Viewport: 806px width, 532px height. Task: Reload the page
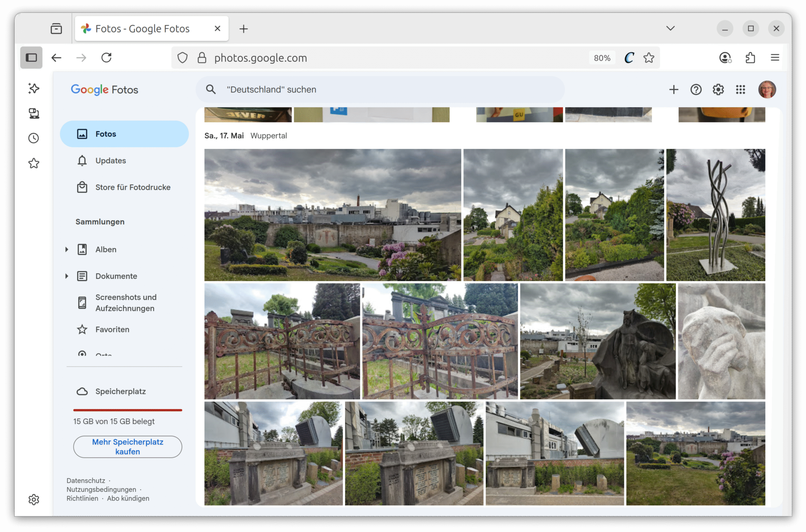[106, 58]
